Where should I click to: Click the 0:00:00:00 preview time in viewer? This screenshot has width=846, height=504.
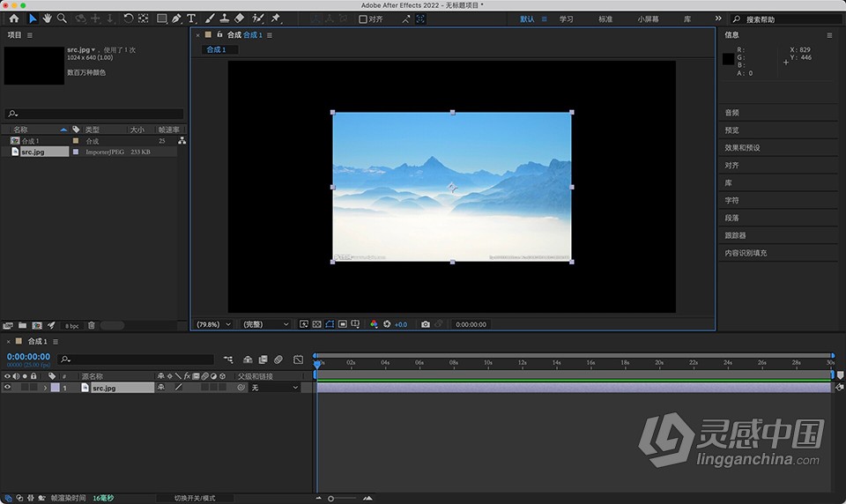pos(471,325)
